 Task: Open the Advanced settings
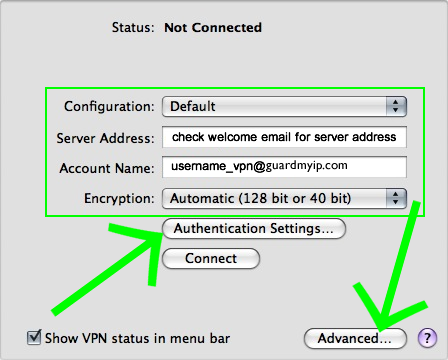pyautogui.click(x=355, y=338)
